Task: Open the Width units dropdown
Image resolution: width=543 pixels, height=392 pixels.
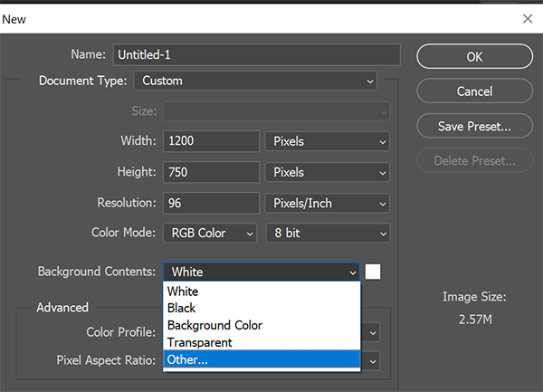Action: tap(329, 141)
